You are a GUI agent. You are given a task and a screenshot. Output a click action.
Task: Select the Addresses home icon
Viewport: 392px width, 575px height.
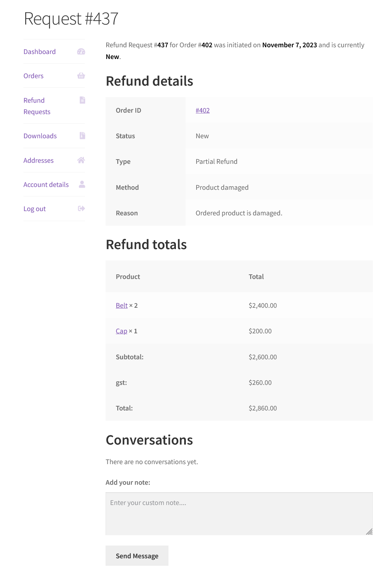[81, 160]
